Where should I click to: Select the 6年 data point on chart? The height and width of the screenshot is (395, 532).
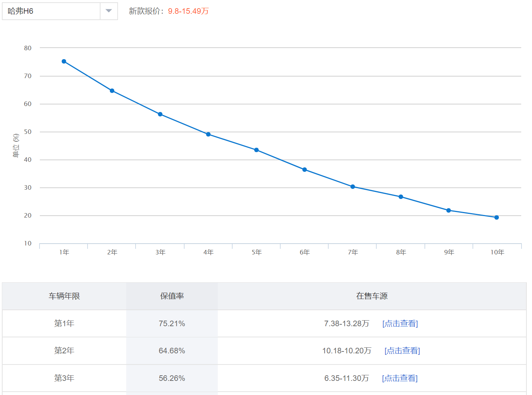[305, 170]
